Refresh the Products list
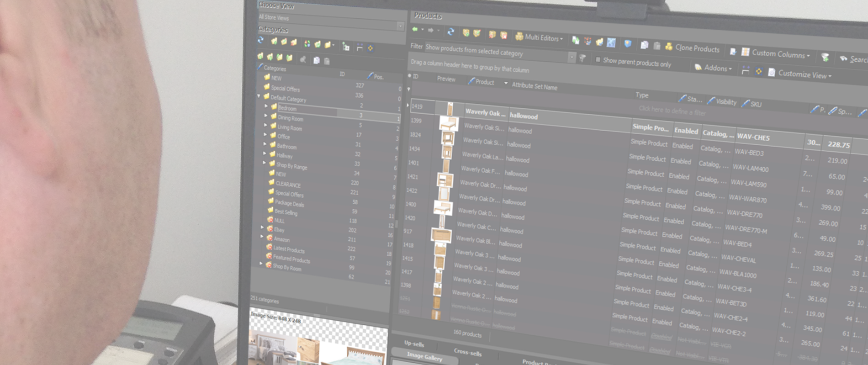 point(450,32)
